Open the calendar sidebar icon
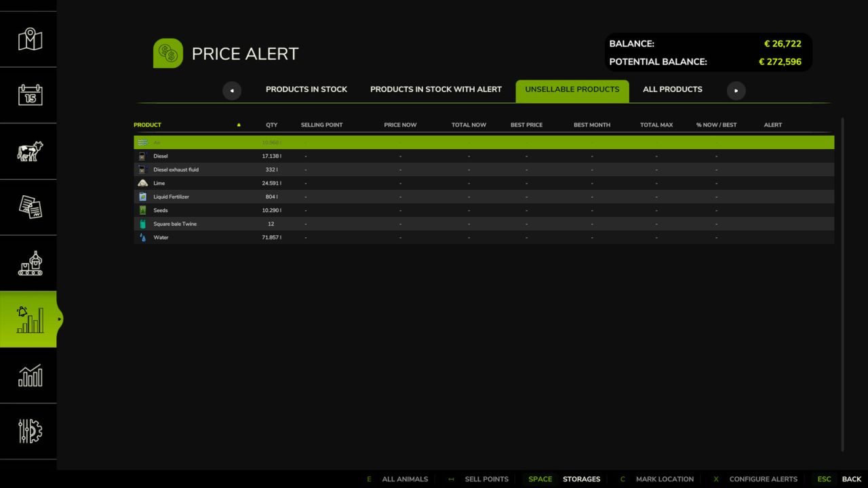Screen dimensions: 868x488 (x=30, y=95)
